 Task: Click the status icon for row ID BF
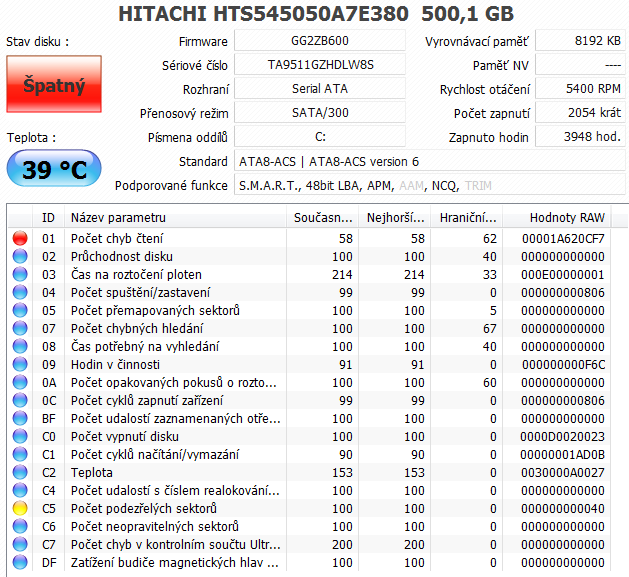coord(20,419)
